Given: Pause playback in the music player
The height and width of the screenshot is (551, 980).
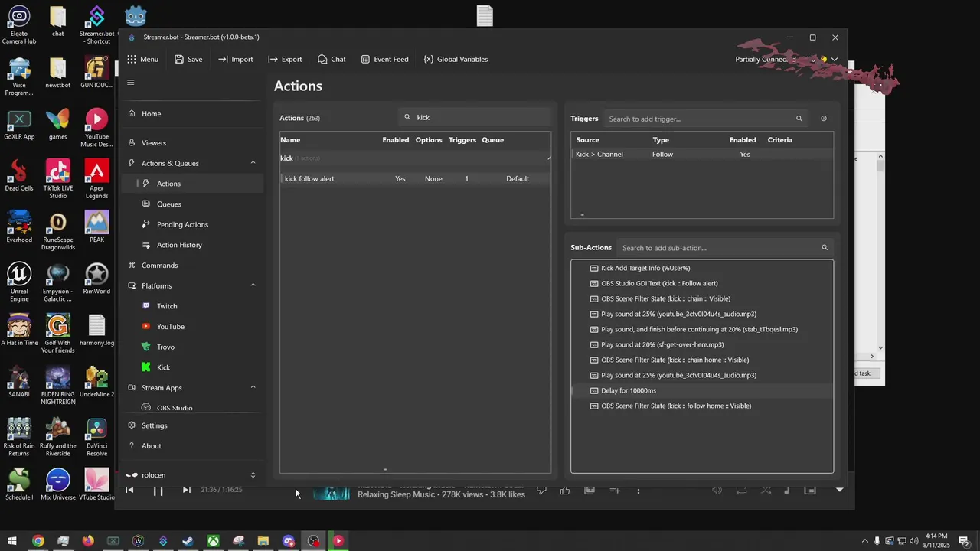Looking at the screenshot, I should (x=158, y=491).
